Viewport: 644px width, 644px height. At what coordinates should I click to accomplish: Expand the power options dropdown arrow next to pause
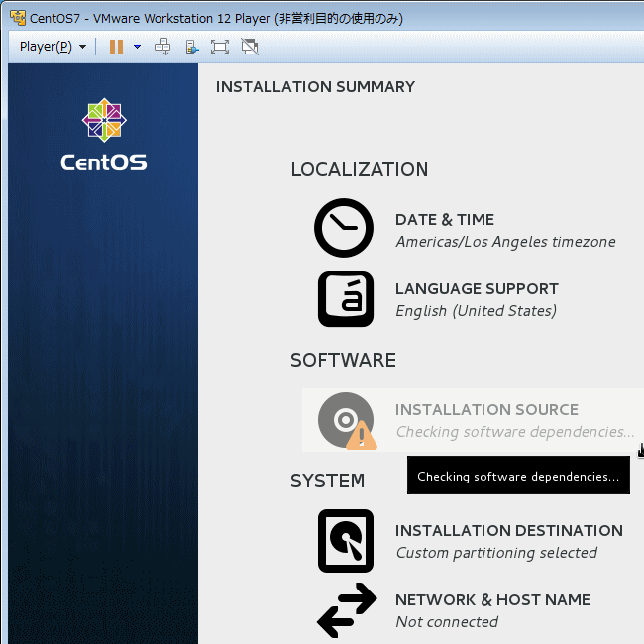click(137, 47)
